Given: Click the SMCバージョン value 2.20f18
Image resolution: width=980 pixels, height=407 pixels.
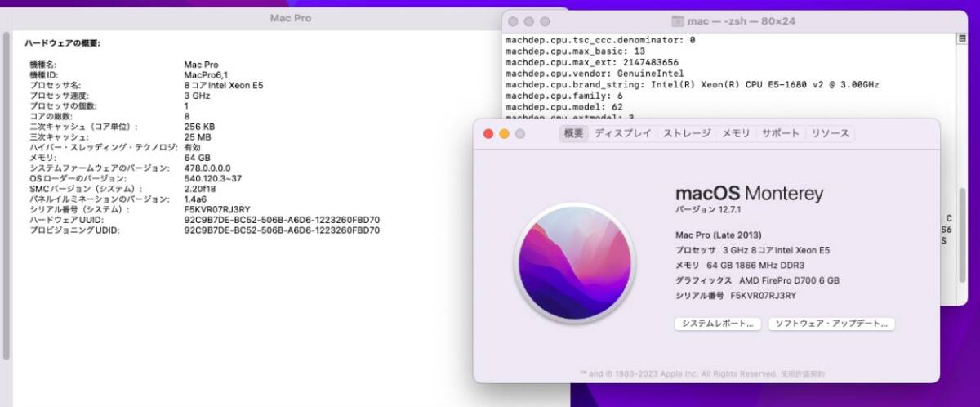Looking at the screenshot, I should pyautogui.click(x=201, y=190).
